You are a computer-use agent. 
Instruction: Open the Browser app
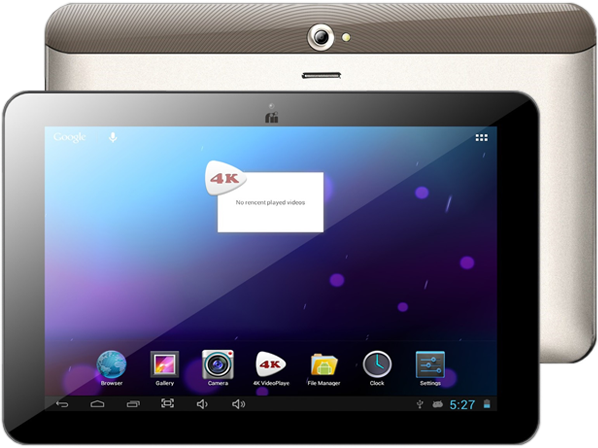(111, 367)
